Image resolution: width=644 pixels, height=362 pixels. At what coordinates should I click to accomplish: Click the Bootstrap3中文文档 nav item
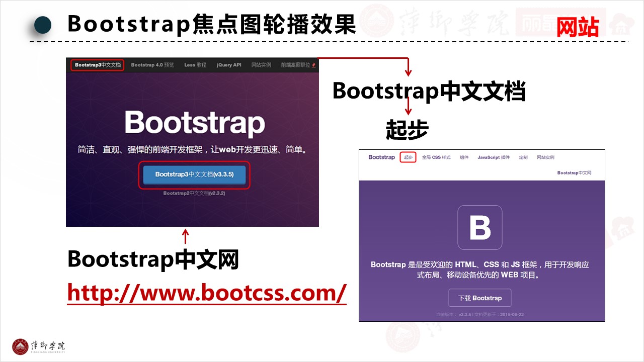[97, 65]
